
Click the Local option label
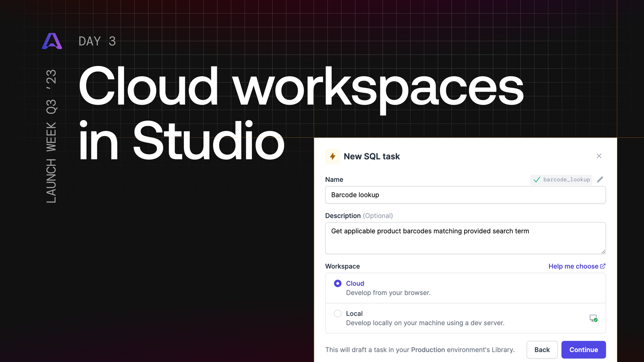point(354,313)
